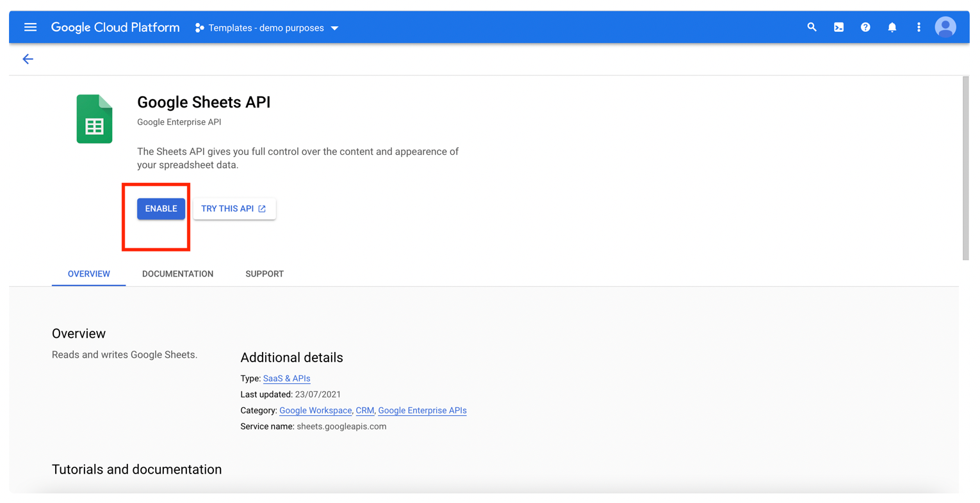Click the search magnifier icon
The width and height of the screenshot is (980, 503).
pyautogui.click(x=812, y=28)
